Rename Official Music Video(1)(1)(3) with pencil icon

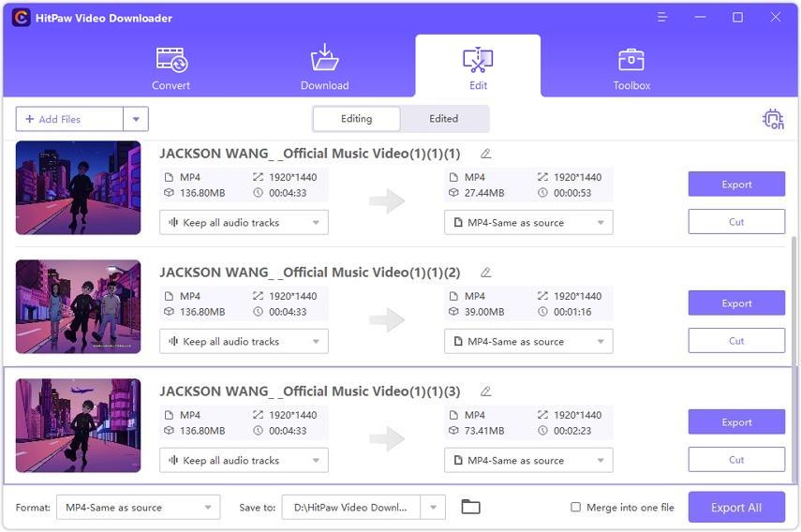(486, 392)
